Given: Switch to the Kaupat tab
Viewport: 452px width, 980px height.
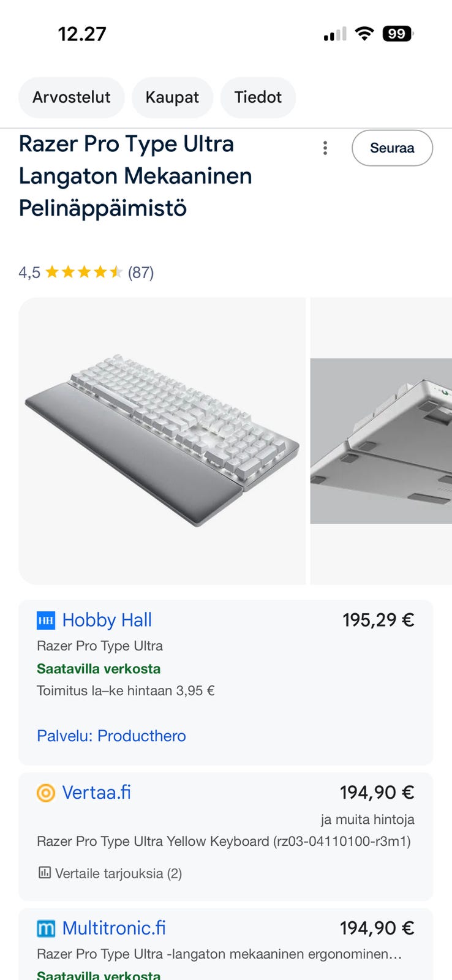Looking at the screenshot, I should pos(172,97).
